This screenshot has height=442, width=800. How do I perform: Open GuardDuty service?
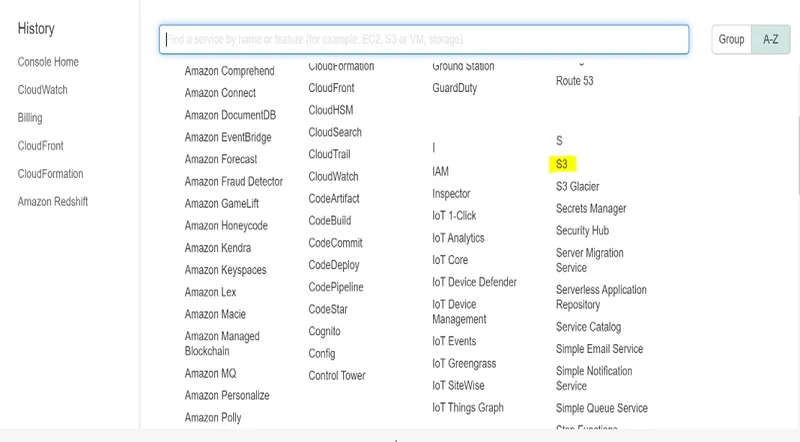(455, 88)
